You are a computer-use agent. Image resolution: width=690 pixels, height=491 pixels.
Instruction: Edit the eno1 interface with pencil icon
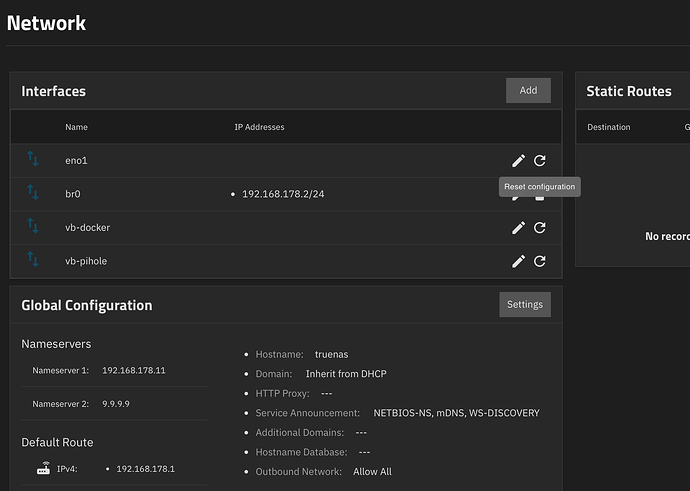[518, 161]
